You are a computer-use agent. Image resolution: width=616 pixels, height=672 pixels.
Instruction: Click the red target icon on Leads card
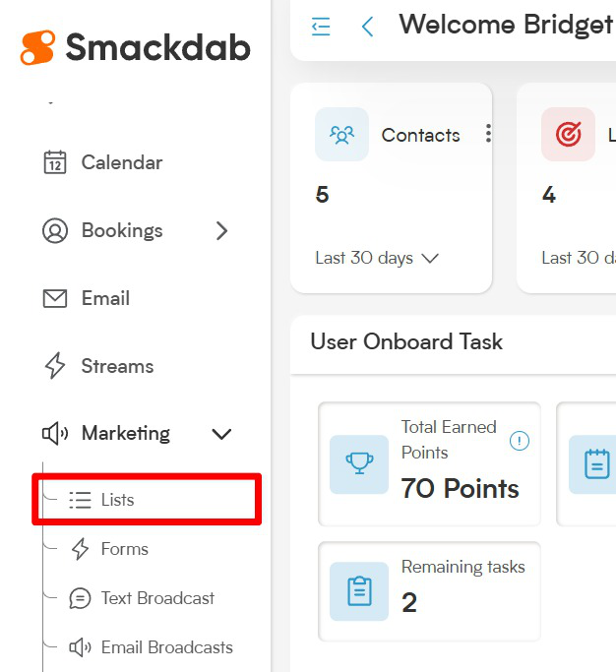click(568, 135)
